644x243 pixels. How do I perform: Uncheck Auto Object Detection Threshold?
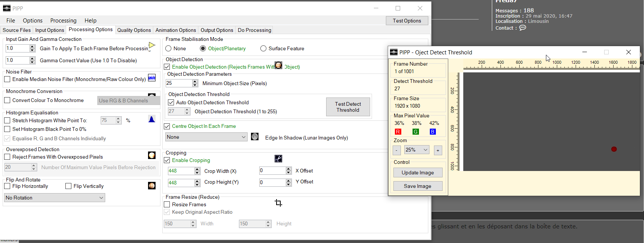click(x=171, y=102)
